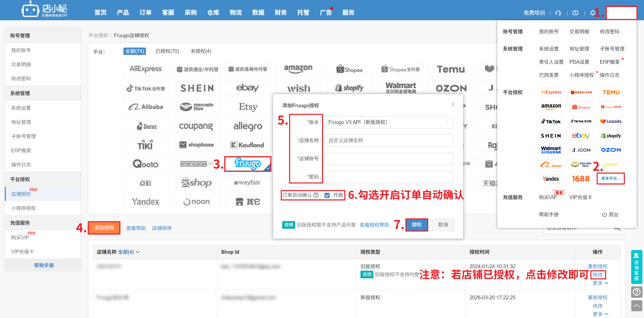
Task: Click the search magnifier for shop name
Action: click(617, 229)
